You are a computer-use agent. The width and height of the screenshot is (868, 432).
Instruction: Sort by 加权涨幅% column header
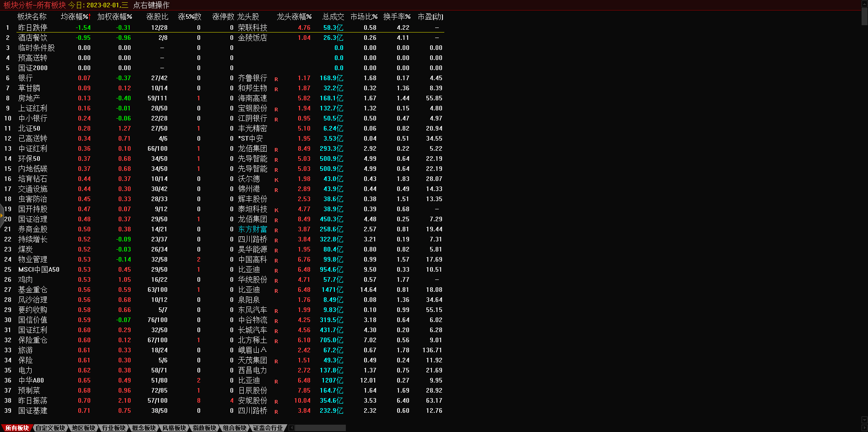tap(115, 16)
